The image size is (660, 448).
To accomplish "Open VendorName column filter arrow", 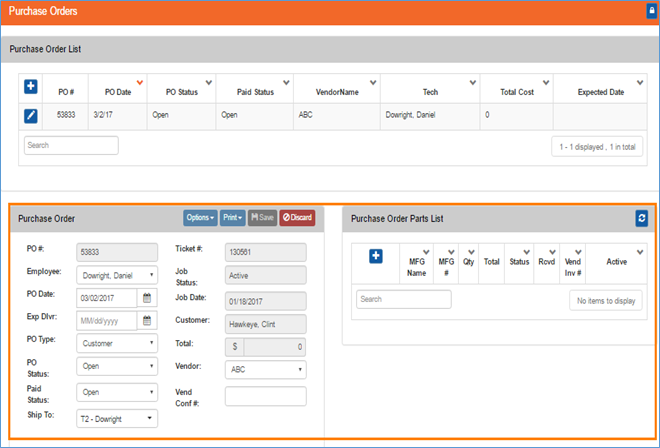I will pyautogui.click(x=373, y=83).
